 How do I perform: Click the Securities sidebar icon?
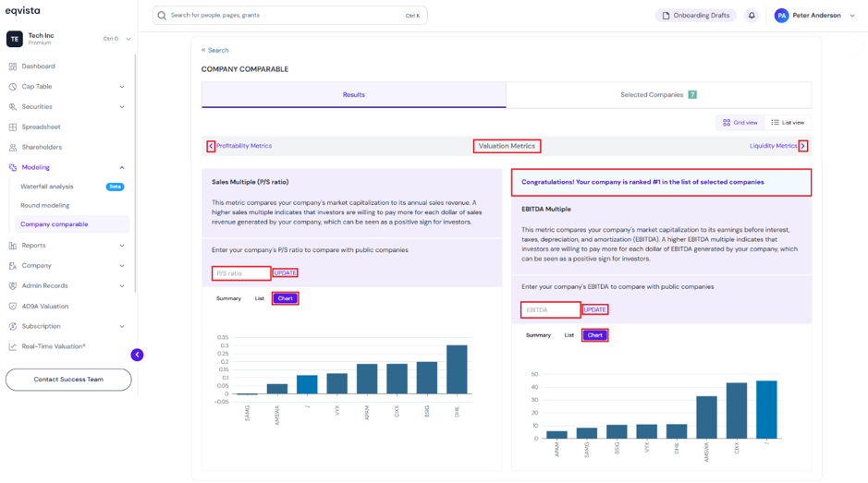(13, 107)
